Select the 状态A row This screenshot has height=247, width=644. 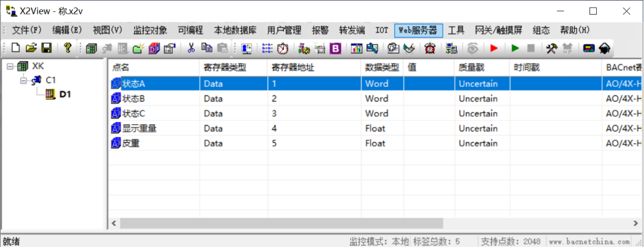[x=376, y=84]
